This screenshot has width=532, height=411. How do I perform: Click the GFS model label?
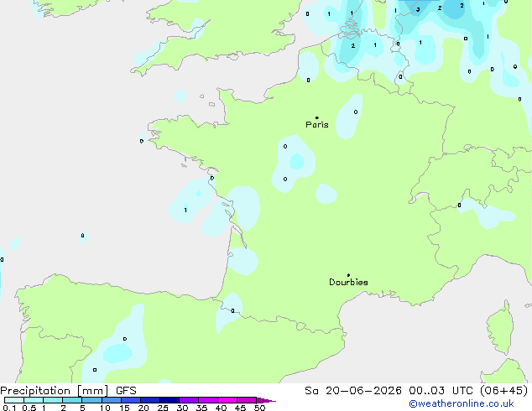tap(126, 391)
